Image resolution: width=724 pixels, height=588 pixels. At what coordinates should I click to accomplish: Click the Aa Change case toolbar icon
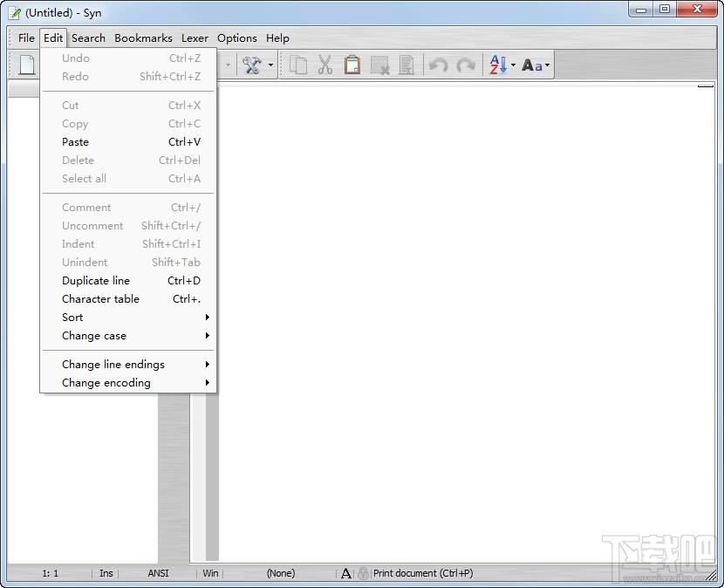tap(532, 65)
